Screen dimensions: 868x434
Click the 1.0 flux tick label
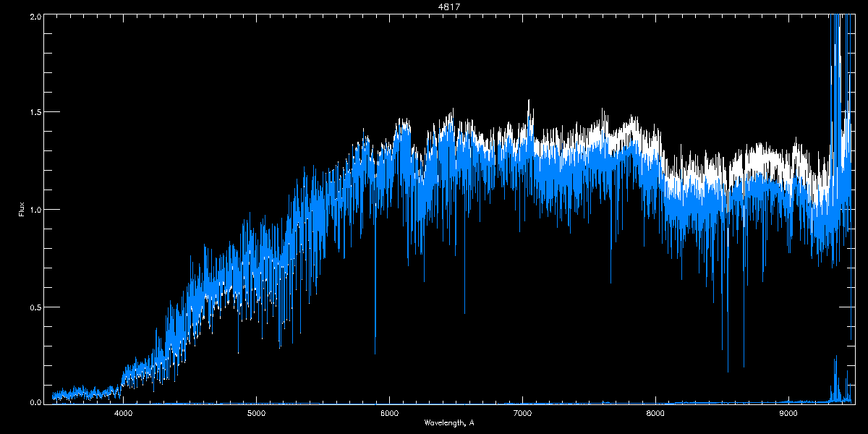point(35,210)
